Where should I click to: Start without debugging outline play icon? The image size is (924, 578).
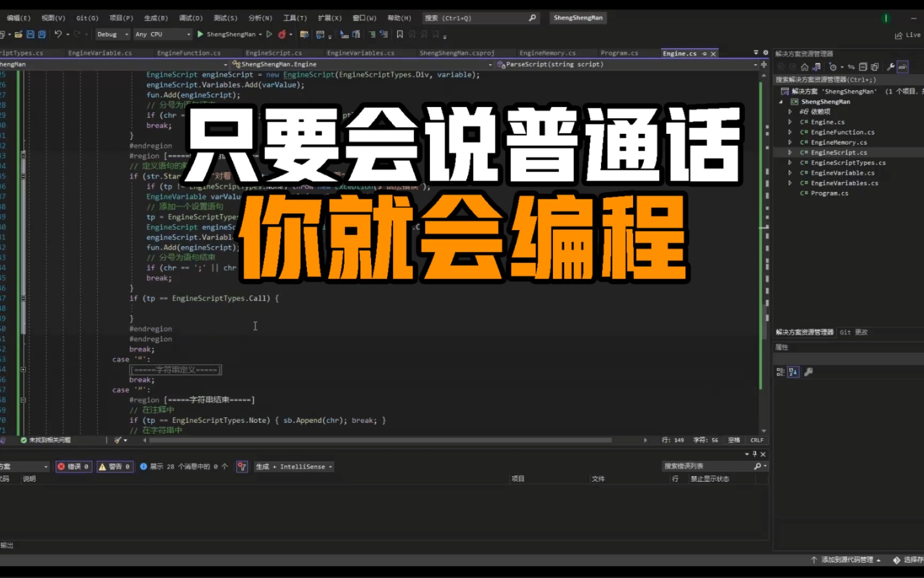pyautogui.click(x=269, y=34)
